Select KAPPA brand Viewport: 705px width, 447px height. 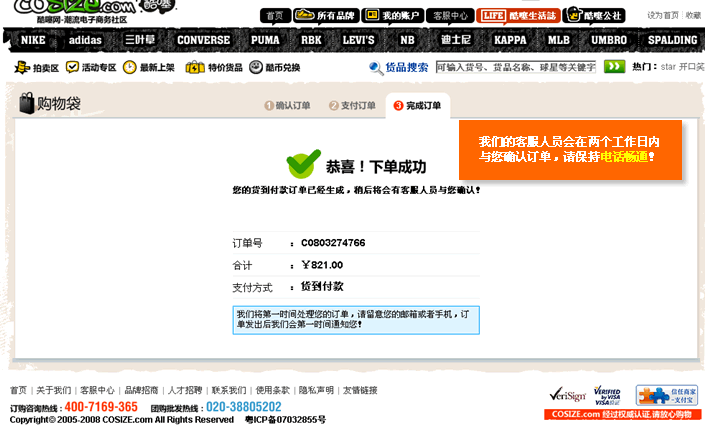coord(510,40)
